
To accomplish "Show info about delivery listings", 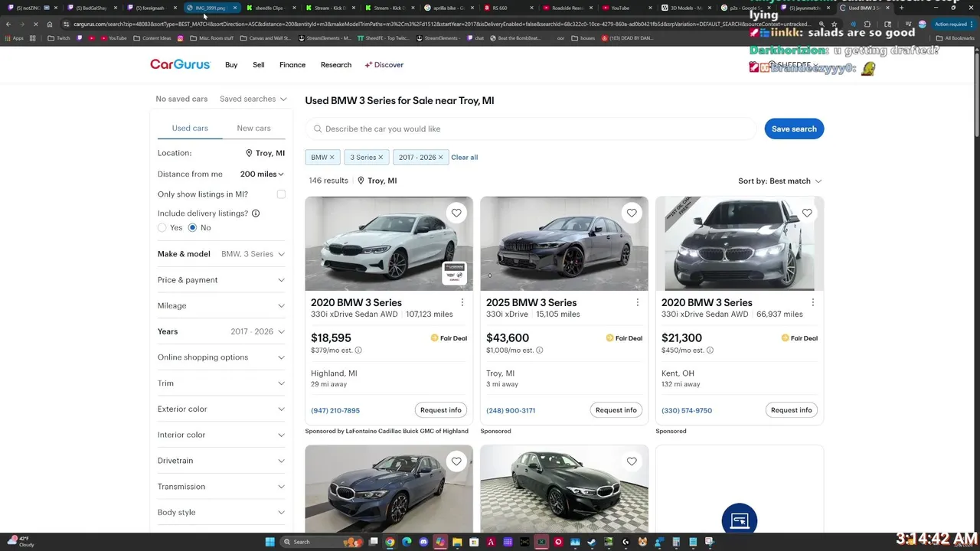I will tap(256, 214).
